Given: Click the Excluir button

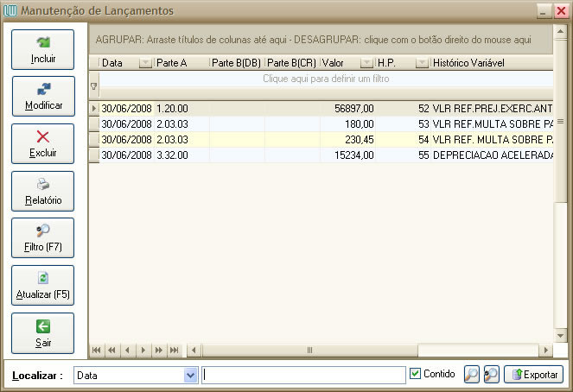Looking at the screenshot, I should click(x=42, y=144).
